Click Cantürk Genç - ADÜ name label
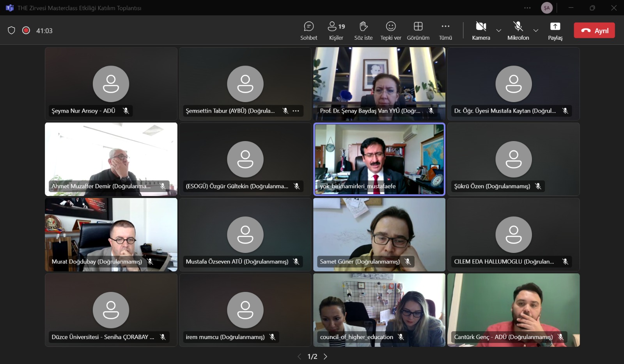The image size is (624, 364). pyautogui.click(x=503, y=337)
